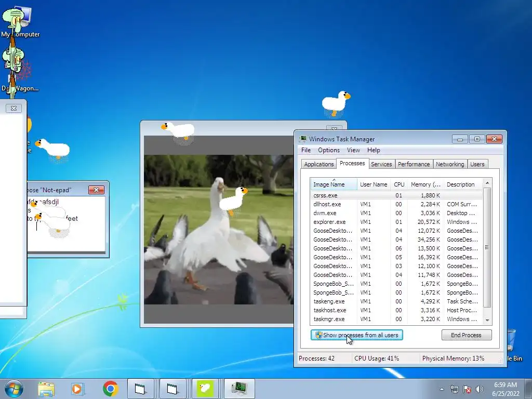The image size is (532, 399).
Task: Open the Windows Start menu
Action: (x=14, y=389)
